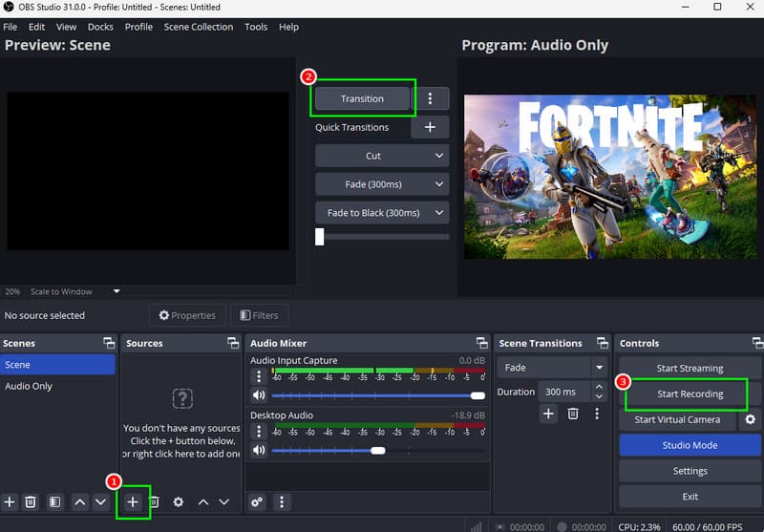Open the Fade transition type combo box

pyautogui.click(x=552, y=368)
